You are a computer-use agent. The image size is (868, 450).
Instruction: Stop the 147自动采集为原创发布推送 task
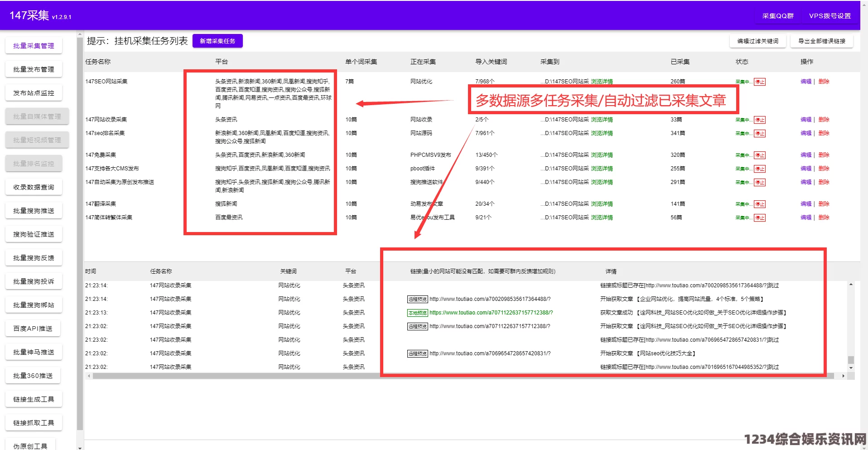point(760,183)
